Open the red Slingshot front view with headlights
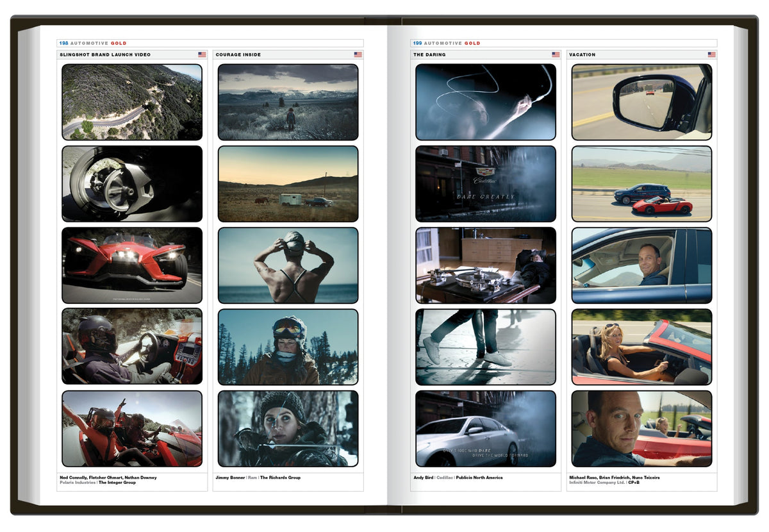Screen dimensions: 769x532 [132, 265]
